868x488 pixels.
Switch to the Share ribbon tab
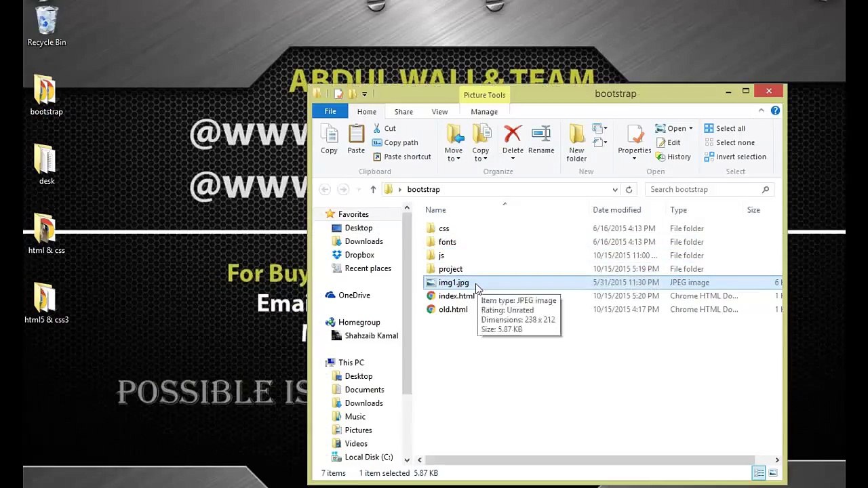tap(403, 112)
